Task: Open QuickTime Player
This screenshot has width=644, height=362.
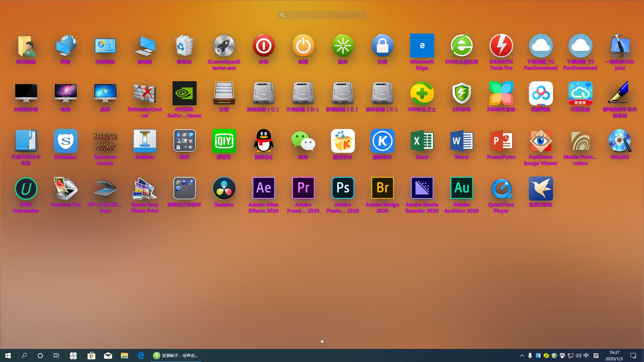Action: click(501, 189)
